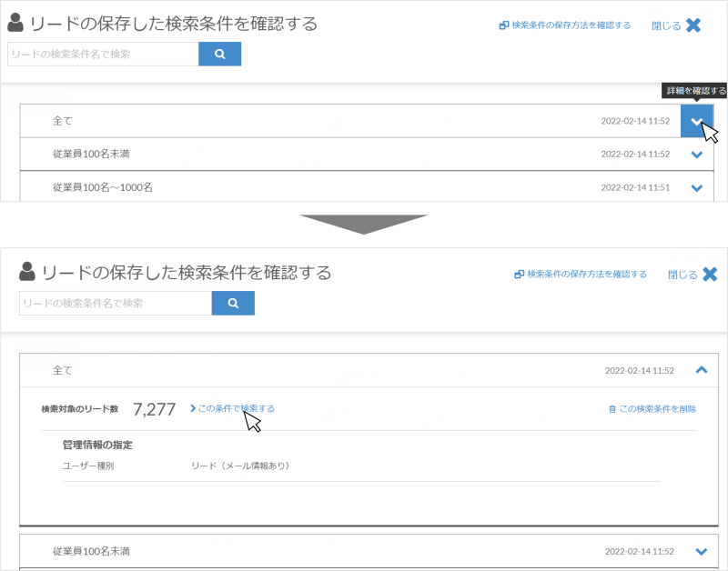
Task: Expand 従業員100名未満 row in upper panel
Action: pyautogui.click(x=697, y=154)
